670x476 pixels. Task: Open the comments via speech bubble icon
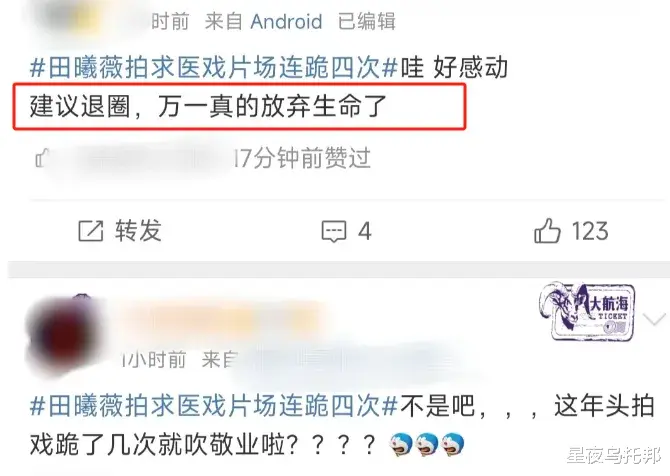click(x=334, y=231)
